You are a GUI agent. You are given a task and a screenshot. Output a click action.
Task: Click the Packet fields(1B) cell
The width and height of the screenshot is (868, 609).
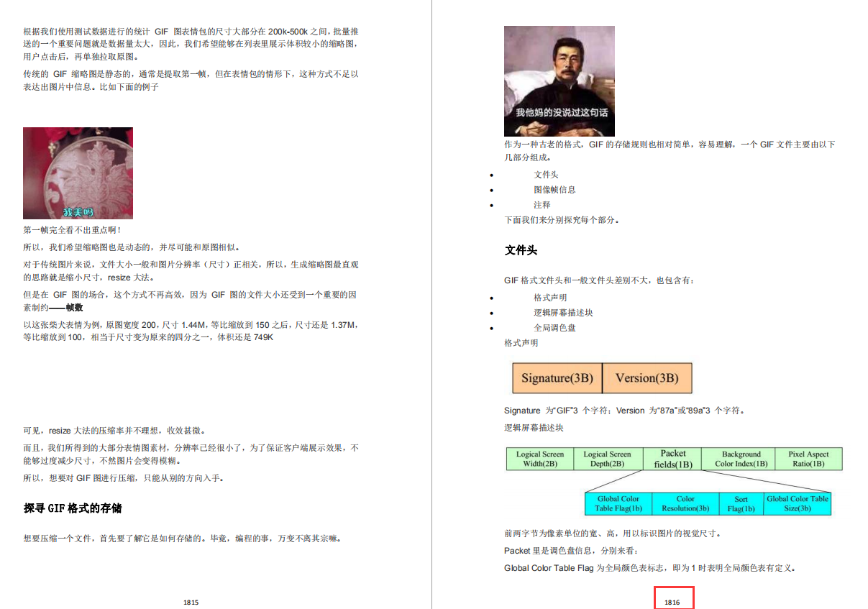click(671, 459)
